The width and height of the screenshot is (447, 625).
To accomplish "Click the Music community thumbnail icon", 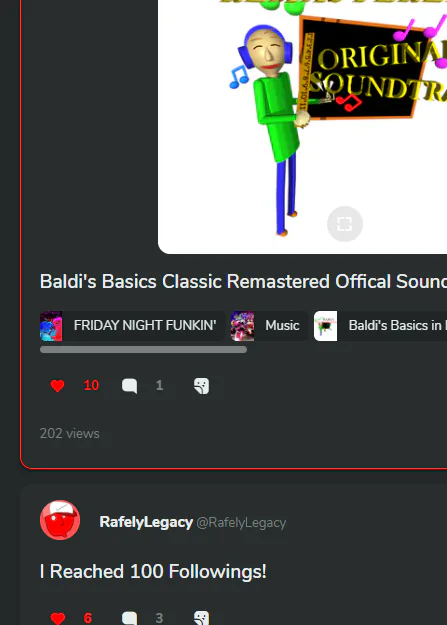I will (x=242, y=326).
